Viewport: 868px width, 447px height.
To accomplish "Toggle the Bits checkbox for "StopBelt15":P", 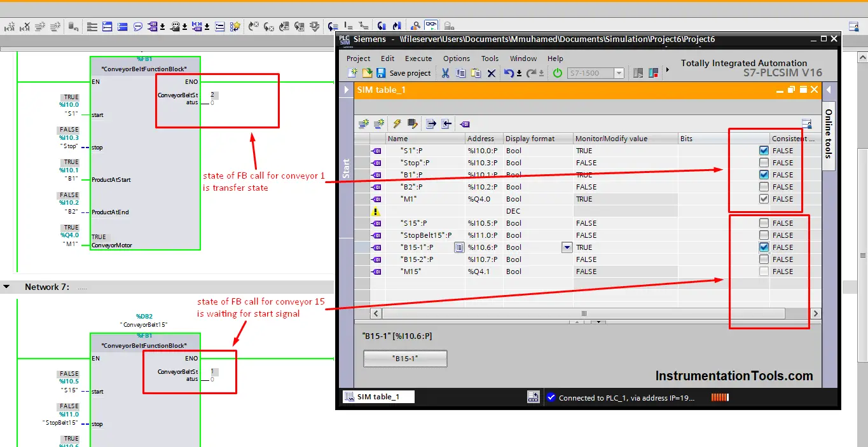I will 764,235.
